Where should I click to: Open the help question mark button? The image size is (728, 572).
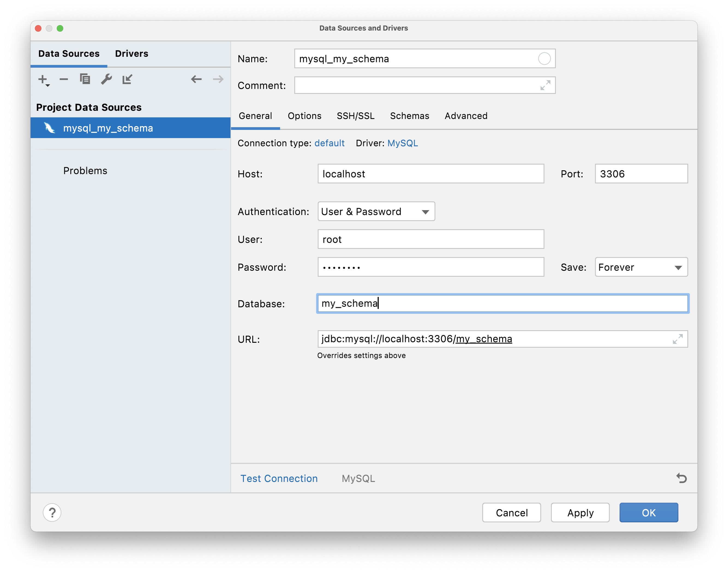tap(52, 513)
